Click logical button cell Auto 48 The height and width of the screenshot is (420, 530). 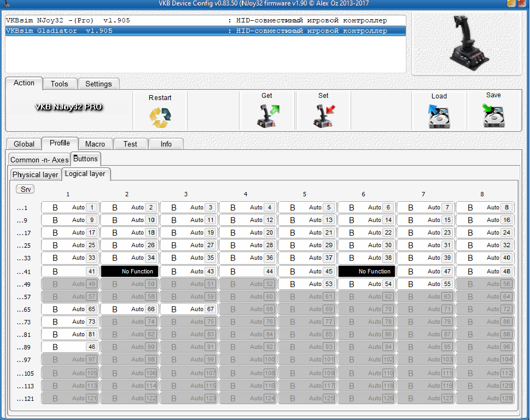coord(485,271)
